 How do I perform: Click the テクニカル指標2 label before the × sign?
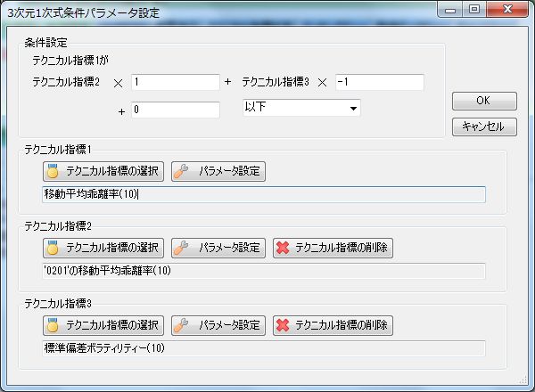pos(66,82)
